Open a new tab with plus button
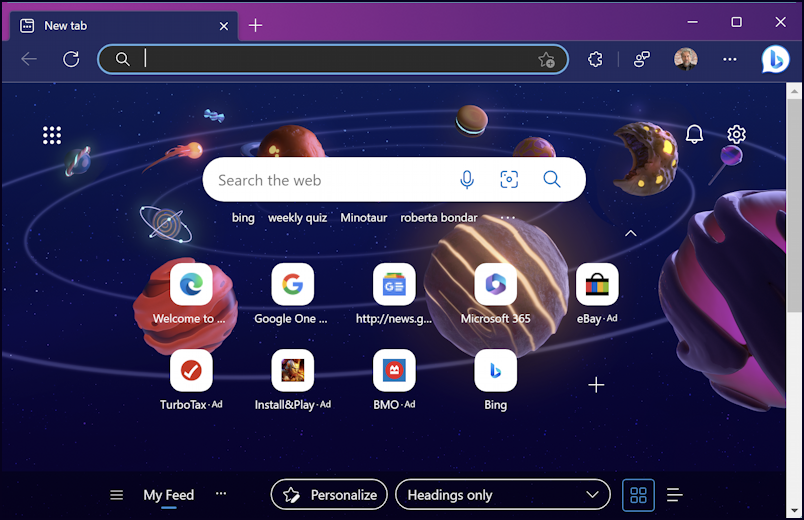804x520 pixels. click(x=255, y=25)
